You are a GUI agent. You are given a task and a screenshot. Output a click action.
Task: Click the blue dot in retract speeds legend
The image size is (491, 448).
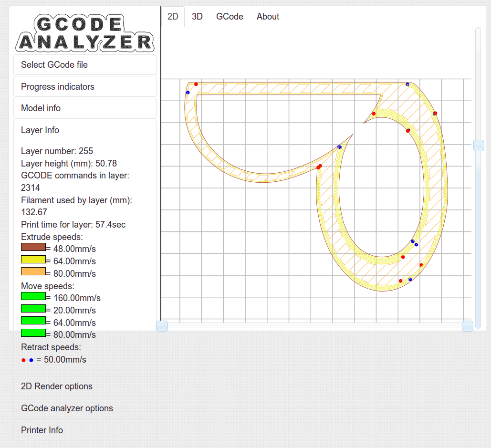pyautogui.click(x=31, y=360)
